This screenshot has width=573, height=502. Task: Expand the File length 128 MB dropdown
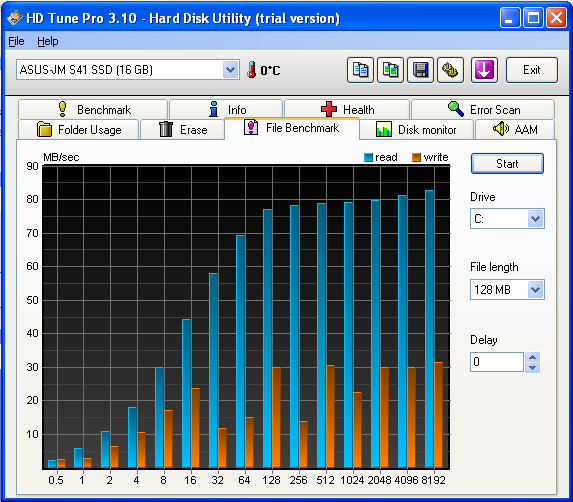coord(535,290)
